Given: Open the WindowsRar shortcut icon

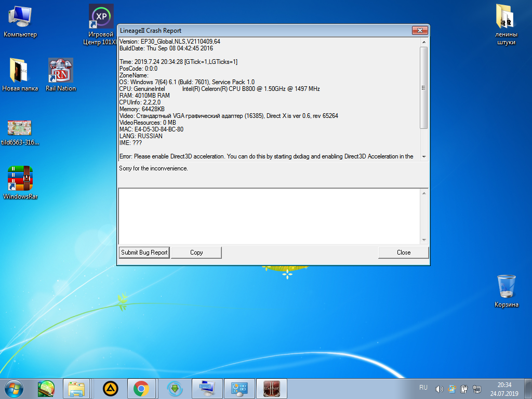Looking at the screenshot, I should tap(20, 179).
